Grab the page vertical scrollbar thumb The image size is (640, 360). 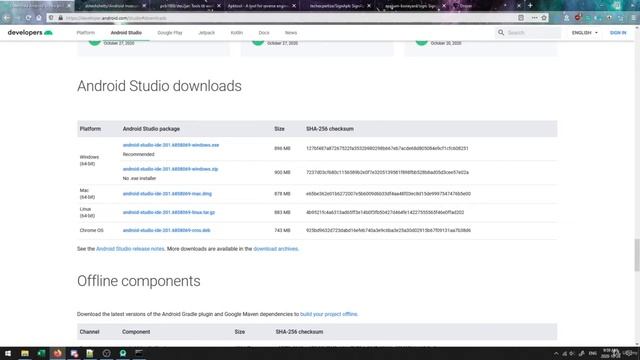coord(637,255)
